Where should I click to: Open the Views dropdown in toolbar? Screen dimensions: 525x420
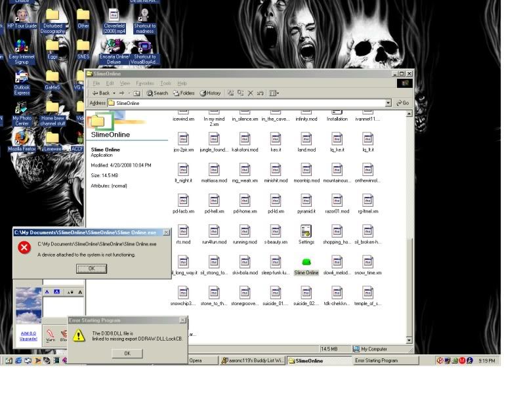coord(274,93)
